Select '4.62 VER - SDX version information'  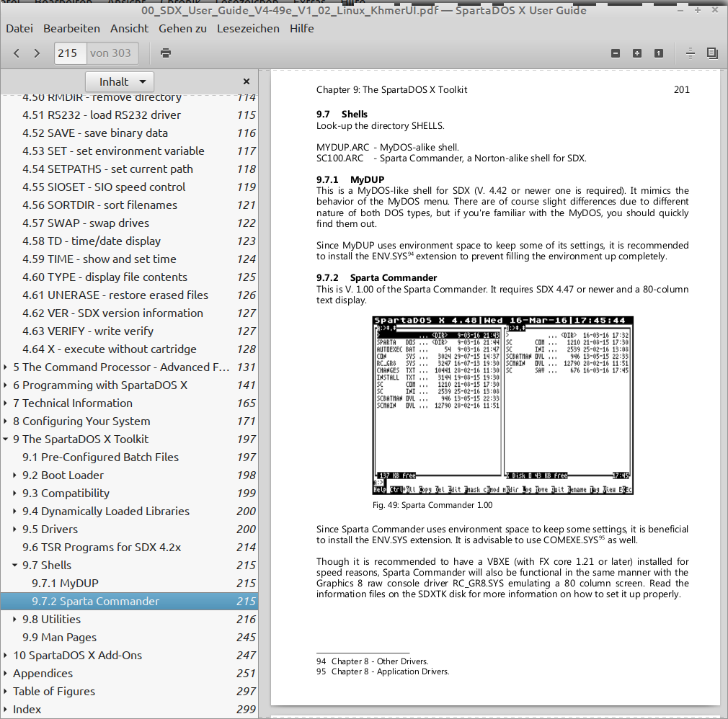(x=129, y=313)
